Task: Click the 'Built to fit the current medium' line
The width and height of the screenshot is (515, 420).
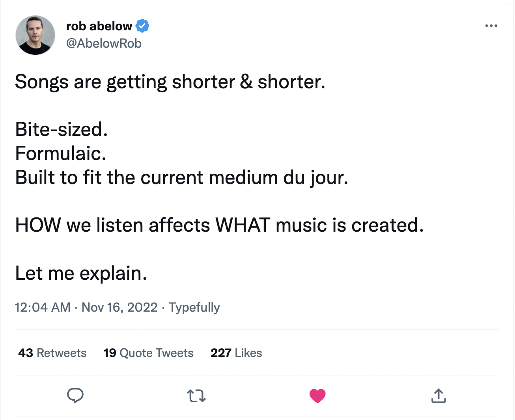Action: point(181,177)
